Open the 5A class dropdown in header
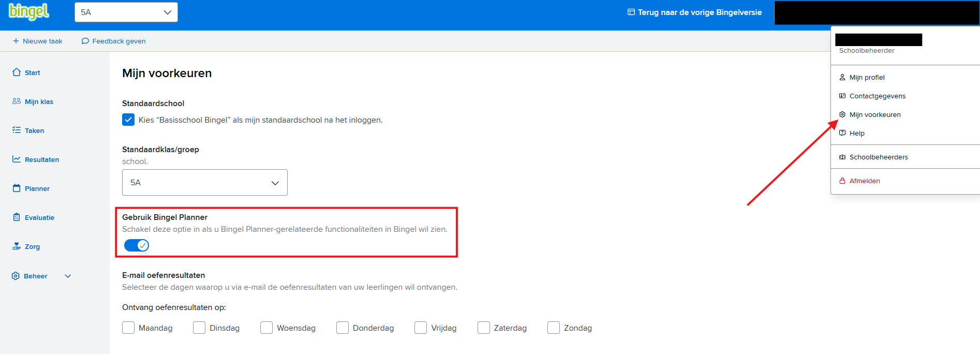 click(126, 12)
